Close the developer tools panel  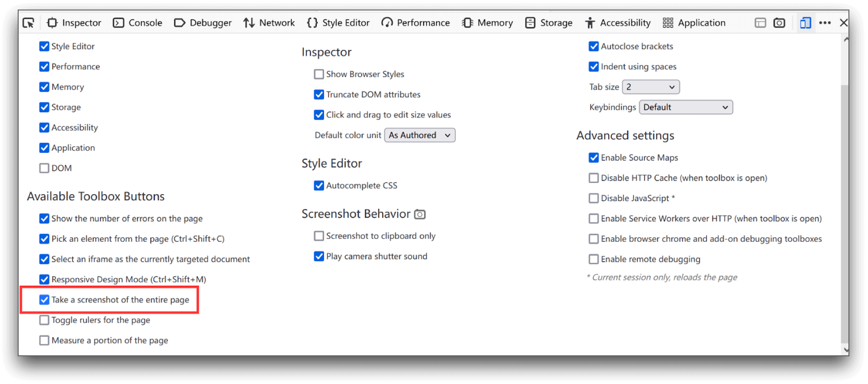pyautogui.click(x=843, y=23)
